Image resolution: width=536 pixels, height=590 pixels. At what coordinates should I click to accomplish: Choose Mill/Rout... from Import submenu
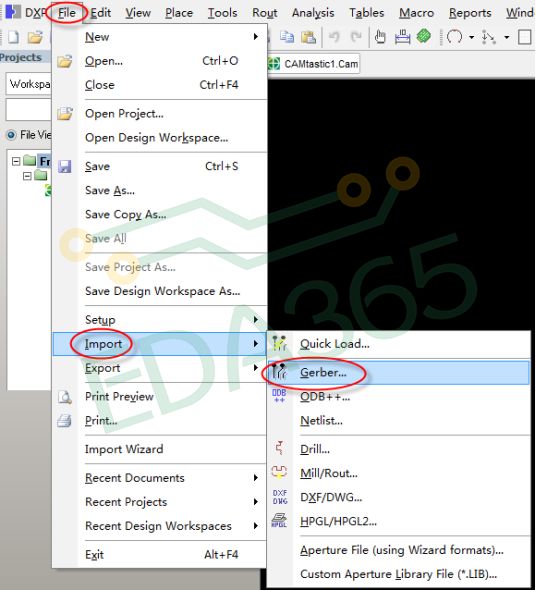[399, 473]
